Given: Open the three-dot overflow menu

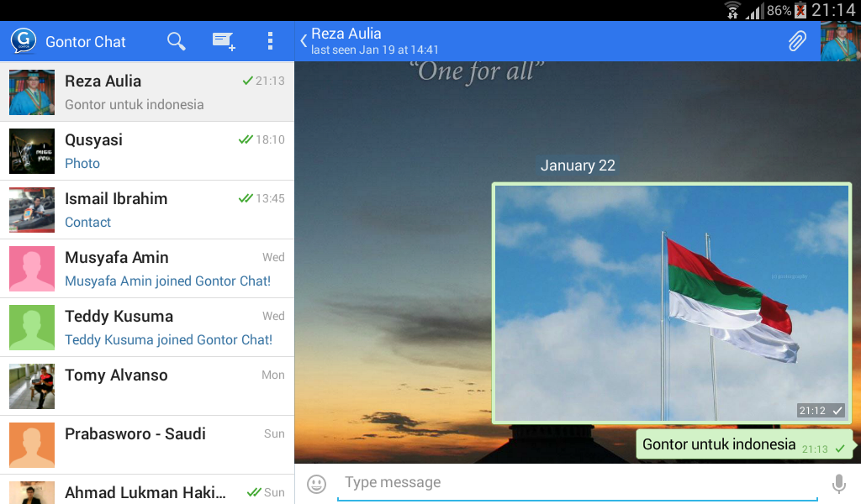Looking at the screenshot, I should [270, 41].
